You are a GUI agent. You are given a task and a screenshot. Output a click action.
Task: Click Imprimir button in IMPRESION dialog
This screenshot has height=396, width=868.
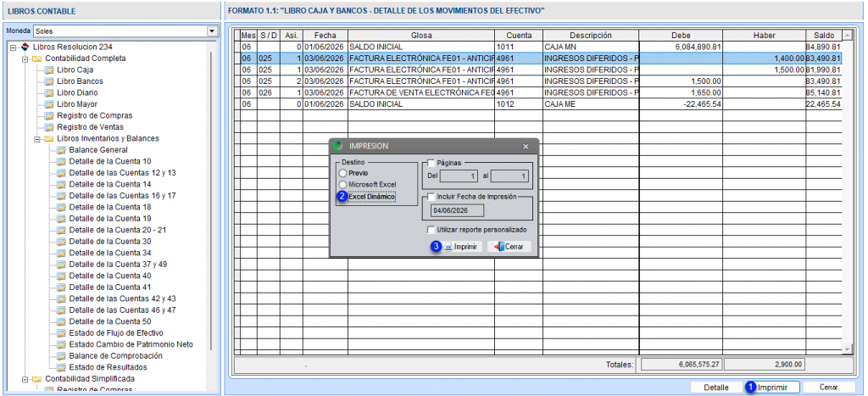tap(462, 247)
